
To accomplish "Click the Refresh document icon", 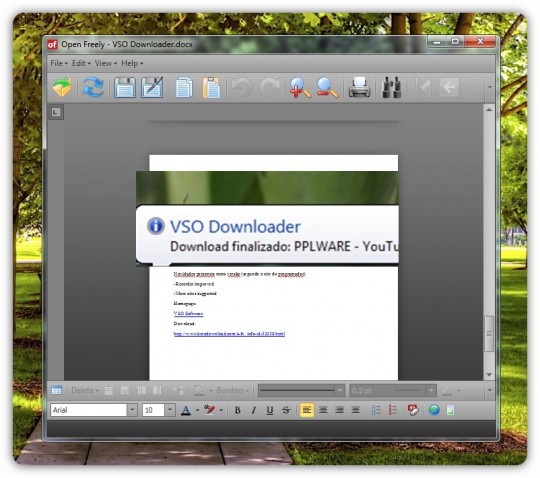I will point(93,87).
